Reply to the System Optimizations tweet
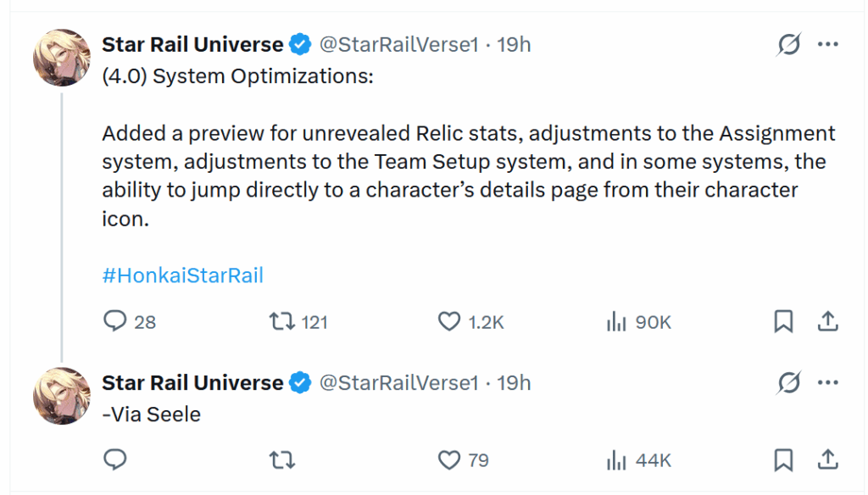Viewport: 868px width, 495px height. click(x=115, y=322)
